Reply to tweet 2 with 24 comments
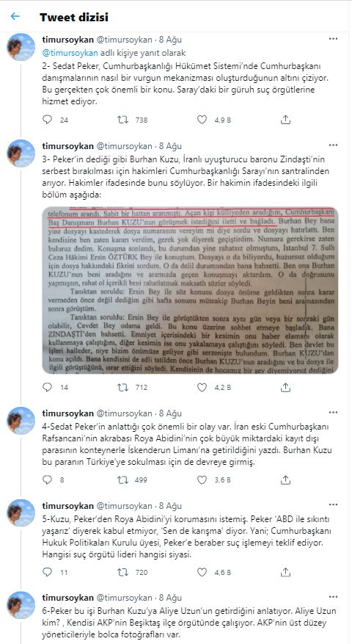This screenshot has height=644, width=352. pos(48,120)
